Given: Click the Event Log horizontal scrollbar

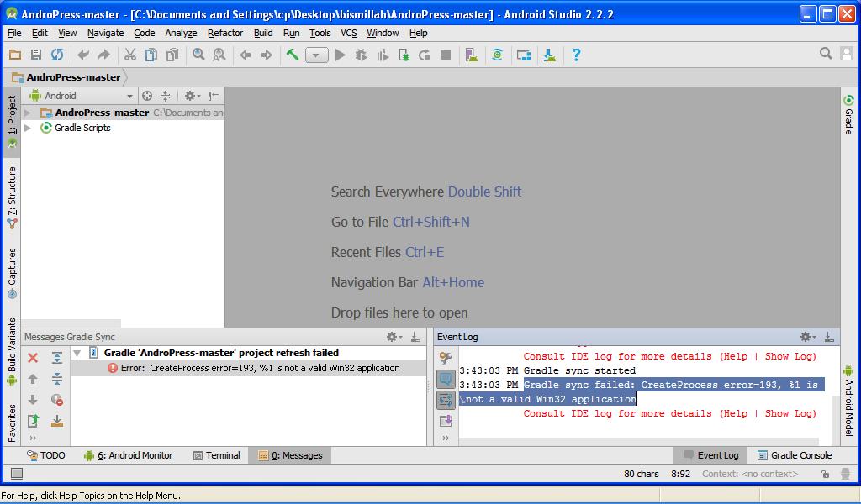Looking at the screenshot, I should tap(639, 442).
